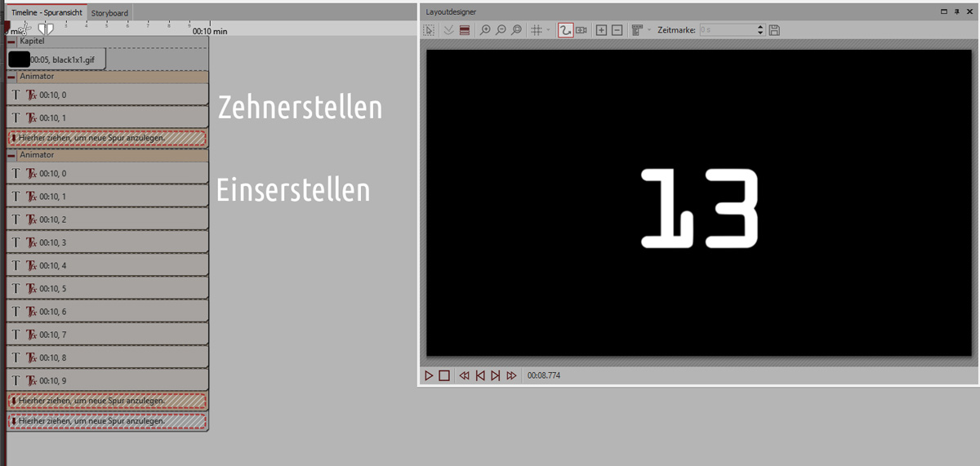980x466 pixels.
Task: Click the zoom-to-fit magnifier icon
Action: pyautogui.click(x=516, y=30)
